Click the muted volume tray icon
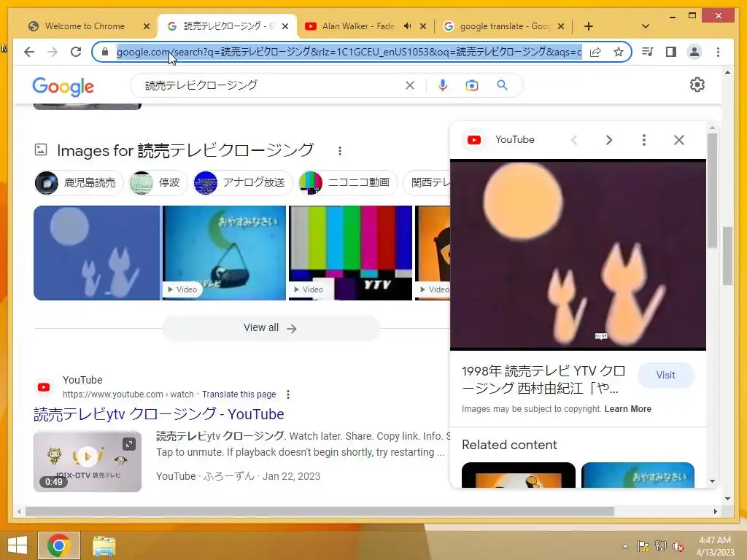The image size is (747, 560). pos(678,546)
